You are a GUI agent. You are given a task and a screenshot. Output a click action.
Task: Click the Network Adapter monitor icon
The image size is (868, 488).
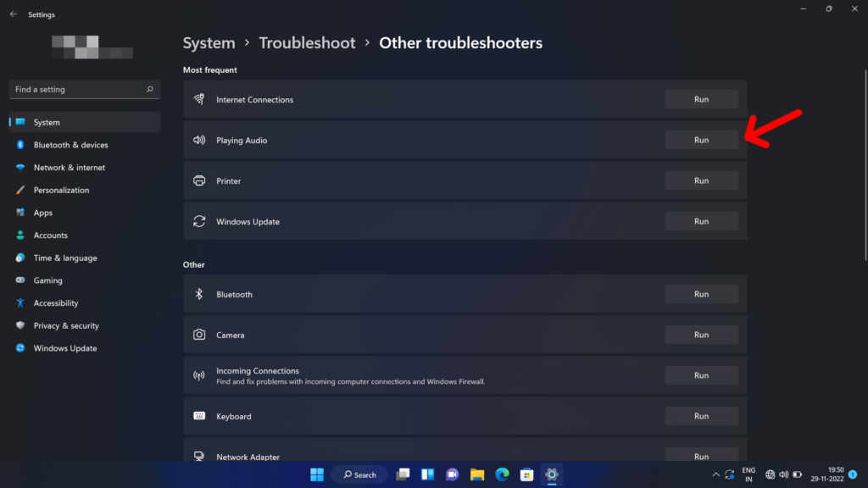click(198, 456)
